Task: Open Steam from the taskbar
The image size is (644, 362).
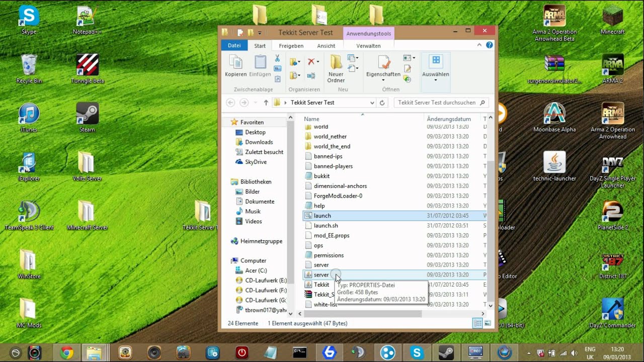Action: tap(446, 353)
